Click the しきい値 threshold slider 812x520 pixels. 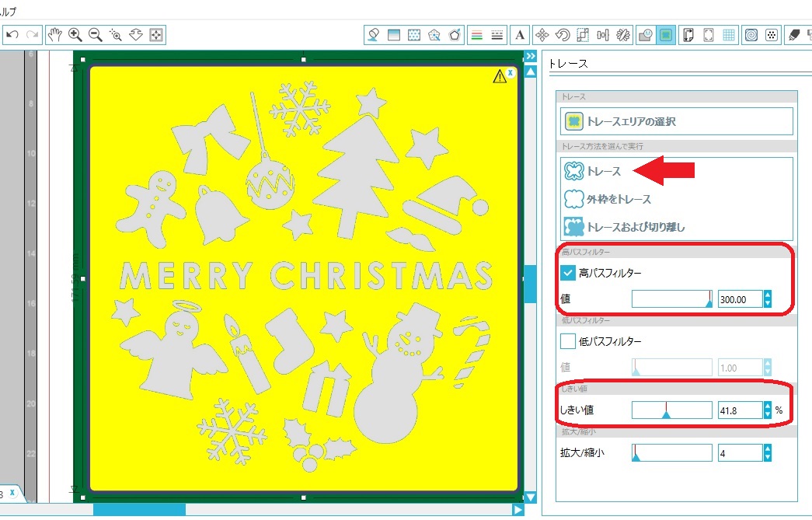coord(671,410)
